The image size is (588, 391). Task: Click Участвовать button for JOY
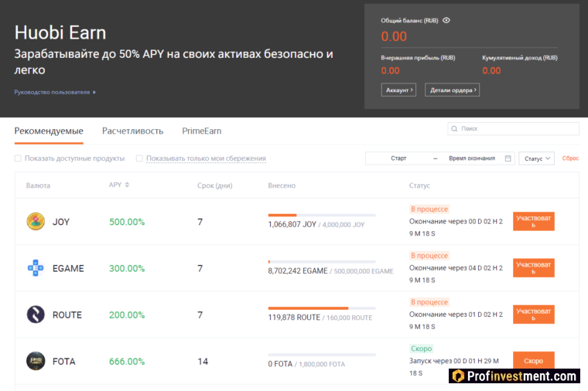coord(534,221)
